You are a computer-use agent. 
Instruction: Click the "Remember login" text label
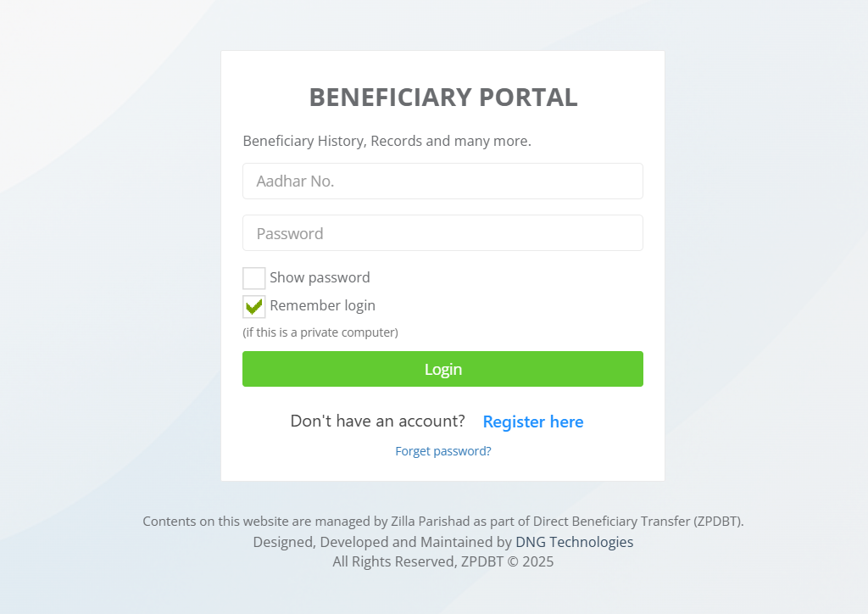tap(322, 305)
